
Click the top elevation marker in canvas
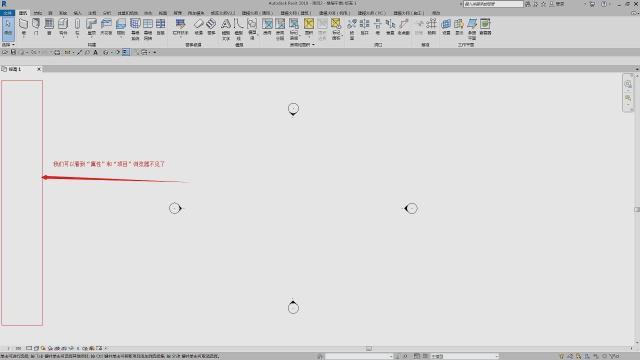coord(293,109)
